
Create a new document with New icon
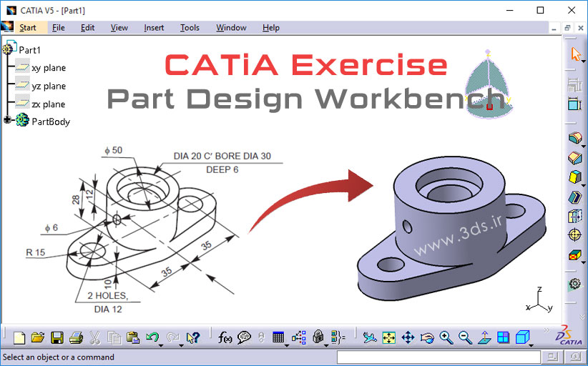coord(19,338)
